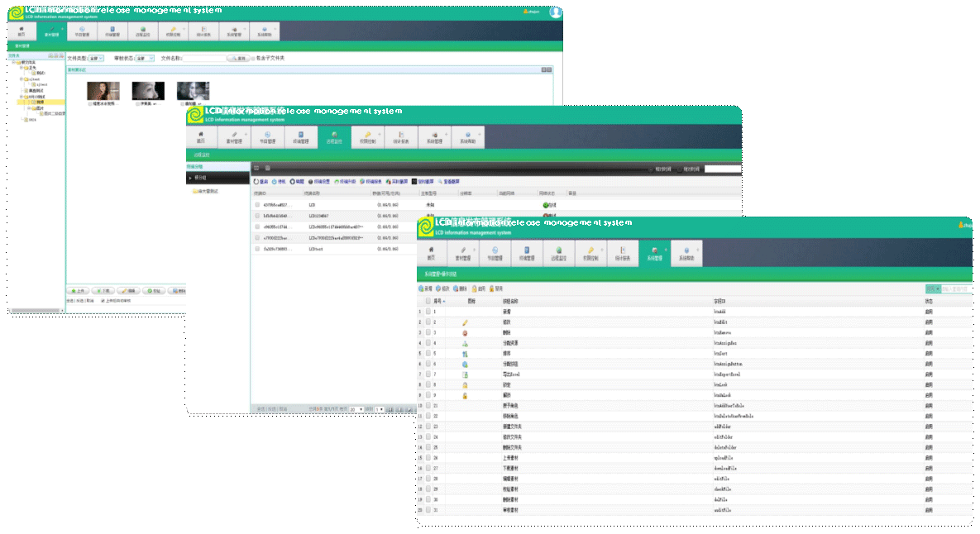Click the Excel export icon in row 7
This screenshot has width=980, height=534.
click(x=465, y=374)
